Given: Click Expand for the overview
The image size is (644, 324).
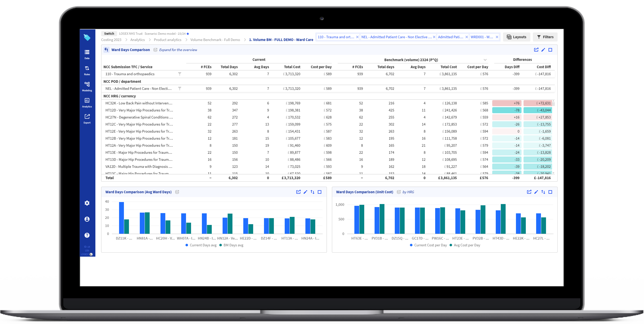Looking at the screenshot, I should tap(178, 50).
